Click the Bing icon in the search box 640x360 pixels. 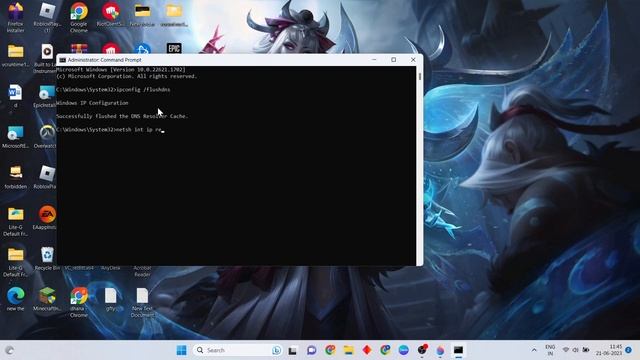tap(277, 350)
